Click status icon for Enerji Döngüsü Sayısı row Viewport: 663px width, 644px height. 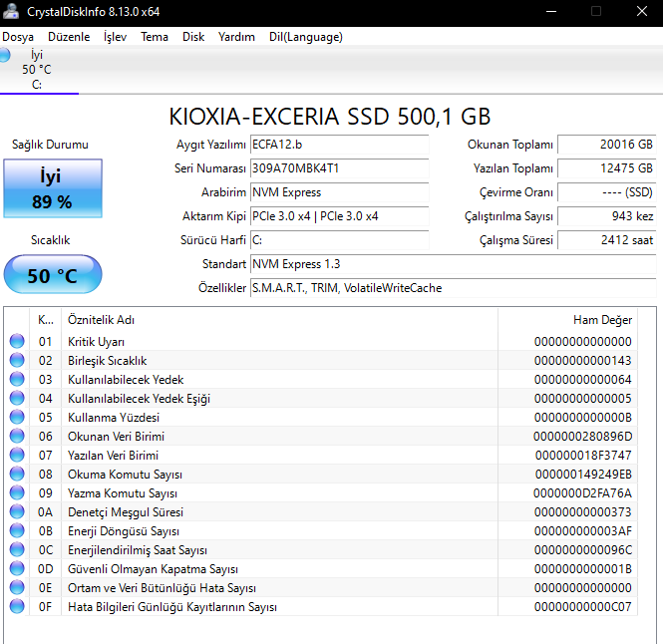coord(17,530)
